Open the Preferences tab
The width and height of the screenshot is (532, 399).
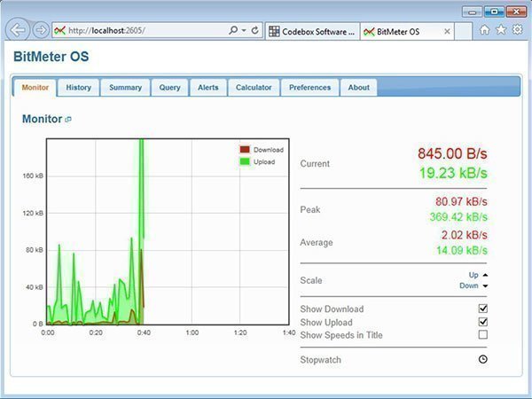(x=309, y=88)
